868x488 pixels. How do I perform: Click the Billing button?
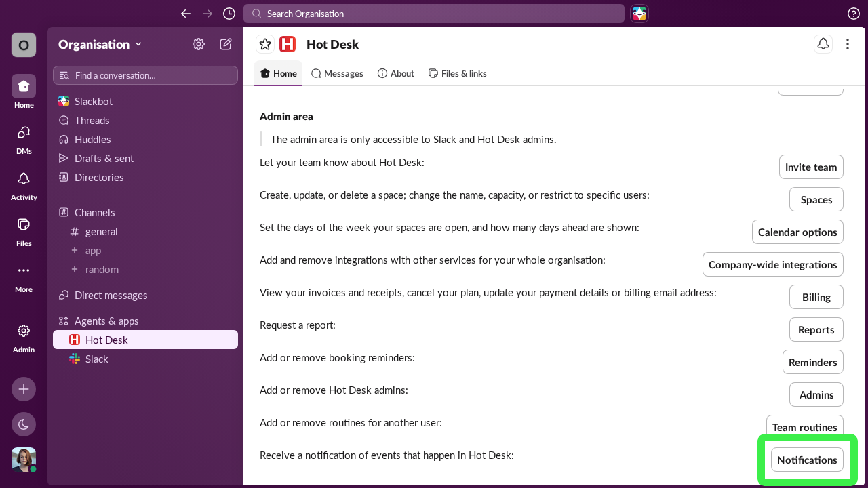coord(816,297)
